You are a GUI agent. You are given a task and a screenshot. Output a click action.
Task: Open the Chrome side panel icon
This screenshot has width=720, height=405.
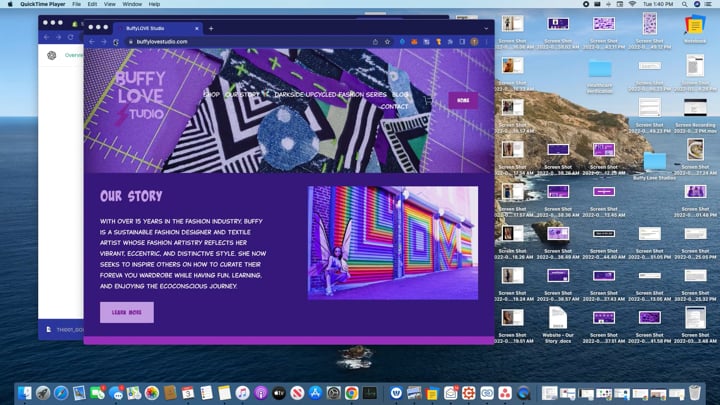click(462, 42)
